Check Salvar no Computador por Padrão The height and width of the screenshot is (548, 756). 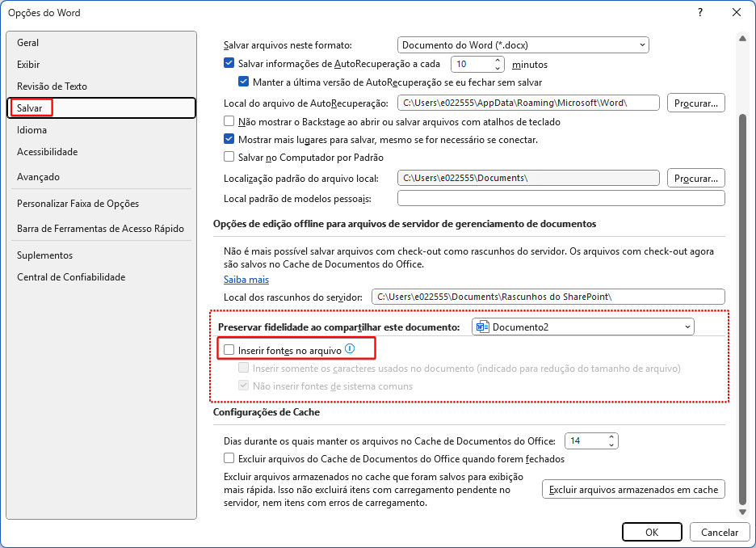pos(229,157)
